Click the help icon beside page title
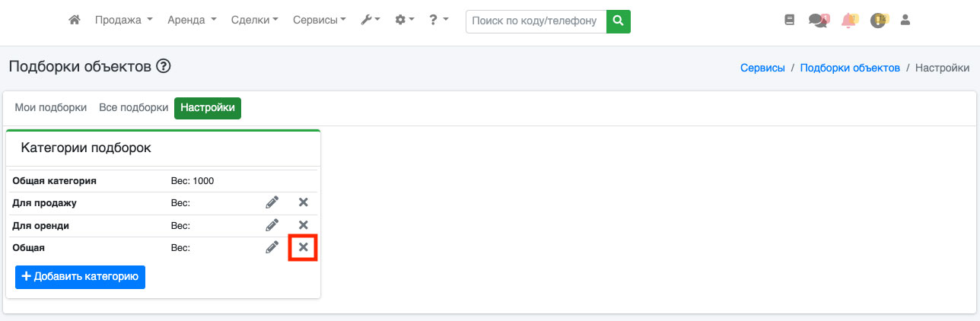This screenshot has width=980, height=321. [163, 67]
